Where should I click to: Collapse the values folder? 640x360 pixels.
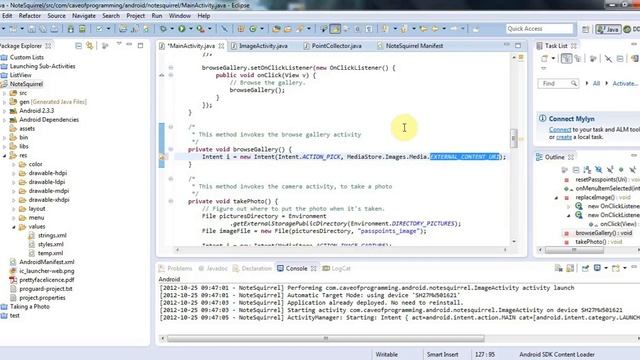14,227
